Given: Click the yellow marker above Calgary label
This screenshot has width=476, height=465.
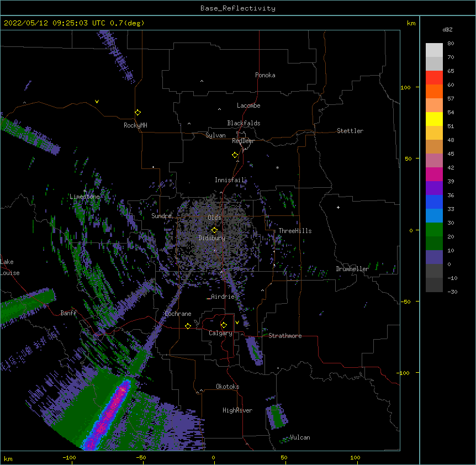Looking at the screenshot, I should click(x=224, y=325).
